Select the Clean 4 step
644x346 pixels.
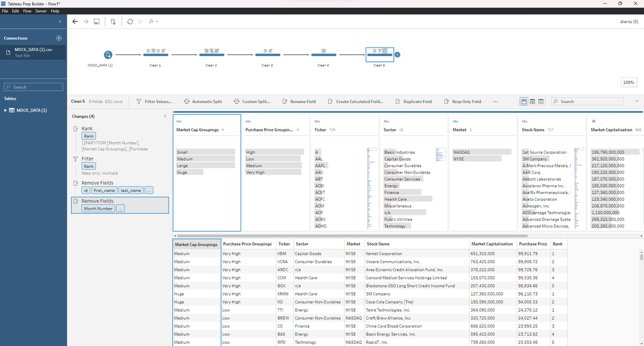point(323,54)
